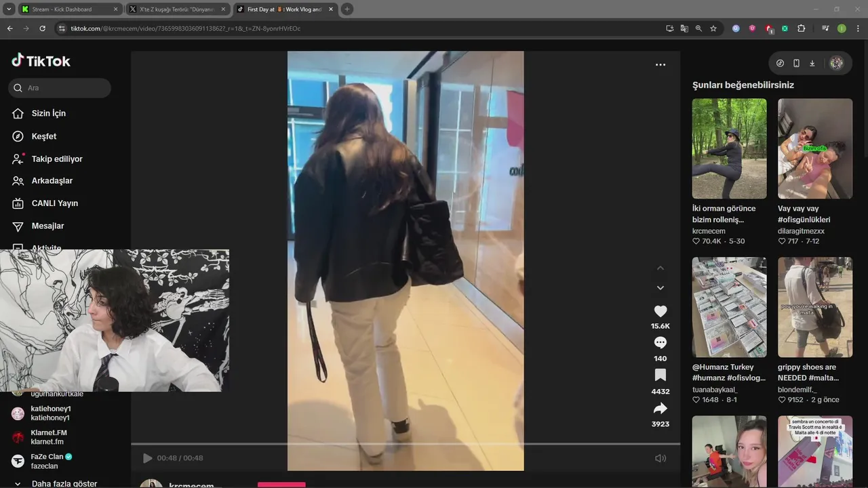The height and width of the screenshot is (488, 868).
Task: Click the TikTok coins icon in the header pill
Action: point(780,63)
